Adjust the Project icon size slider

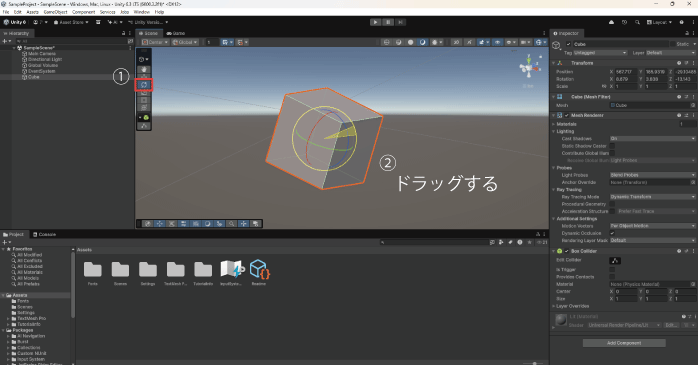[x=532, y=363]
